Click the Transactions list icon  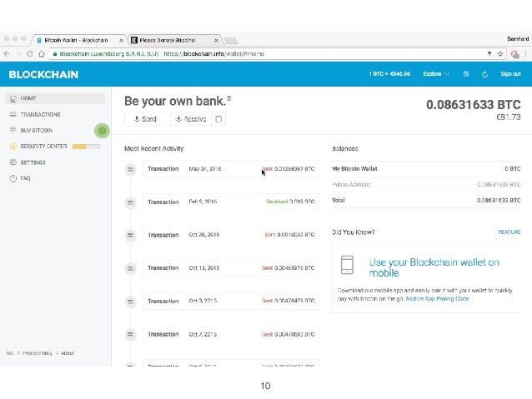click(13, 114)
